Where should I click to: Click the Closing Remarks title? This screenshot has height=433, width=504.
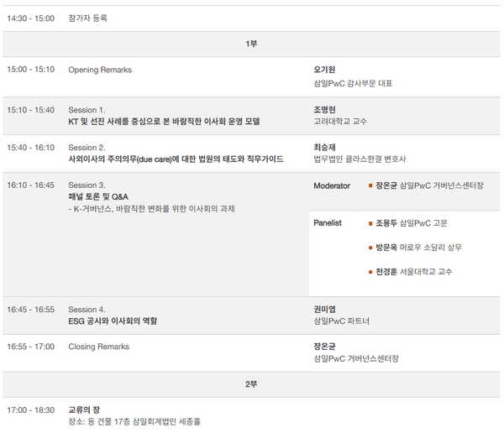[98, 346]
